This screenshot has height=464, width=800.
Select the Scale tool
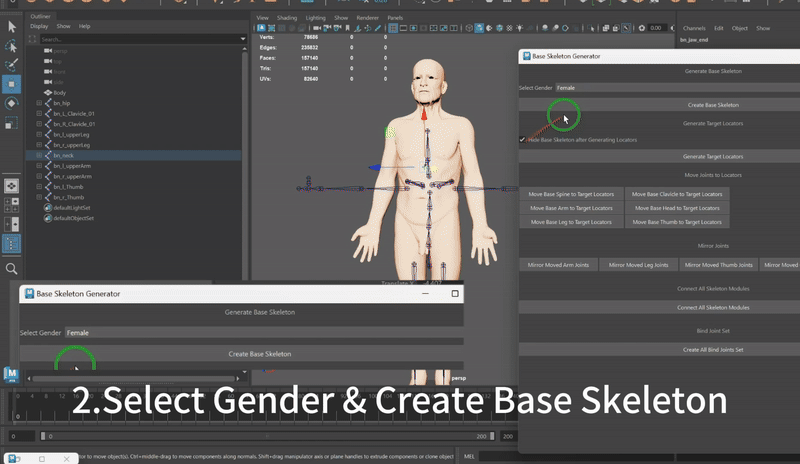(11, 122)
